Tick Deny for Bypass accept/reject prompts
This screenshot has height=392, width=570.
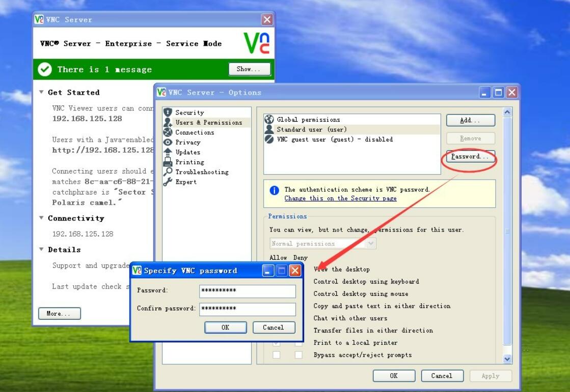point(298,355)
